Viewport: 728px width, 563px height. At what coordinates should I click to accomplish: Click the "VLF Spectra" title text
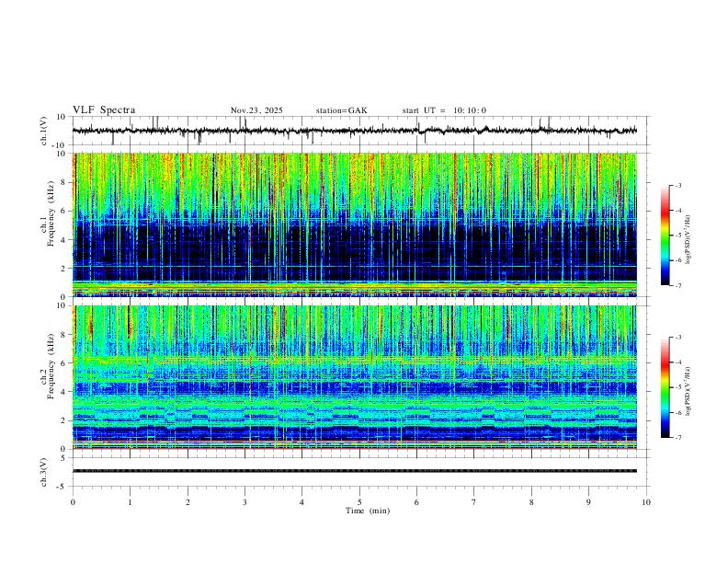[104, 110]
